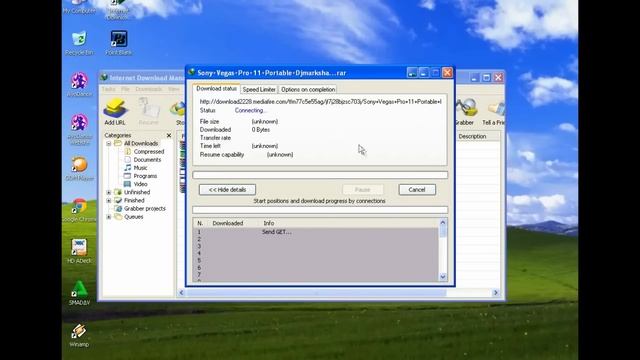Collapse the All Downloads tree node
This screenshot has width=640, height=360.
[x=109, y=144]
